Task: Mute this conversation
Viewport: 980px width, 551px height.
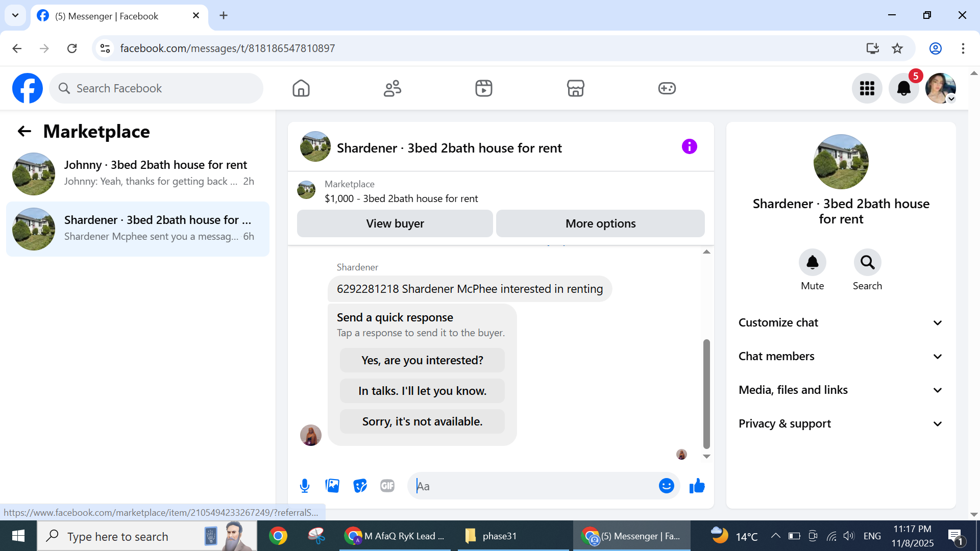Action: (x=812, y=263)
